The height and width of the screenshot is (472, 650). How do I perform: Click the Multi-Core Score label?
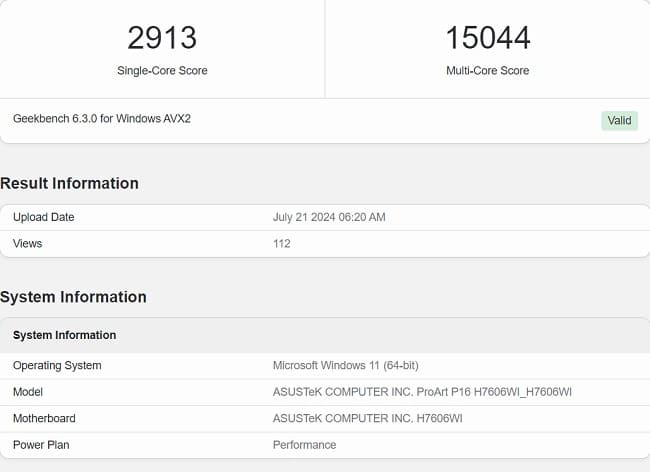pyautogui.click(x=488, y=70)
